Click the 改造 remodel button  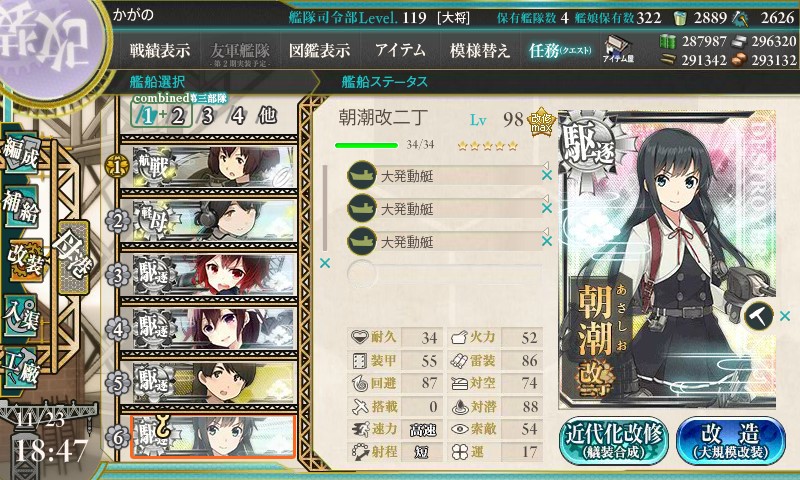tap(731, 441)
